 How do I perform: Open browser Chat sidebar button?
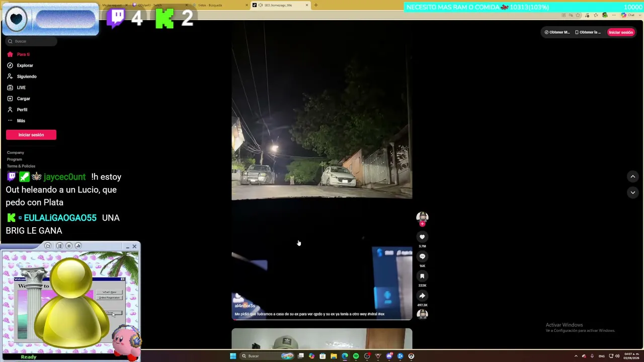[627, 15]
